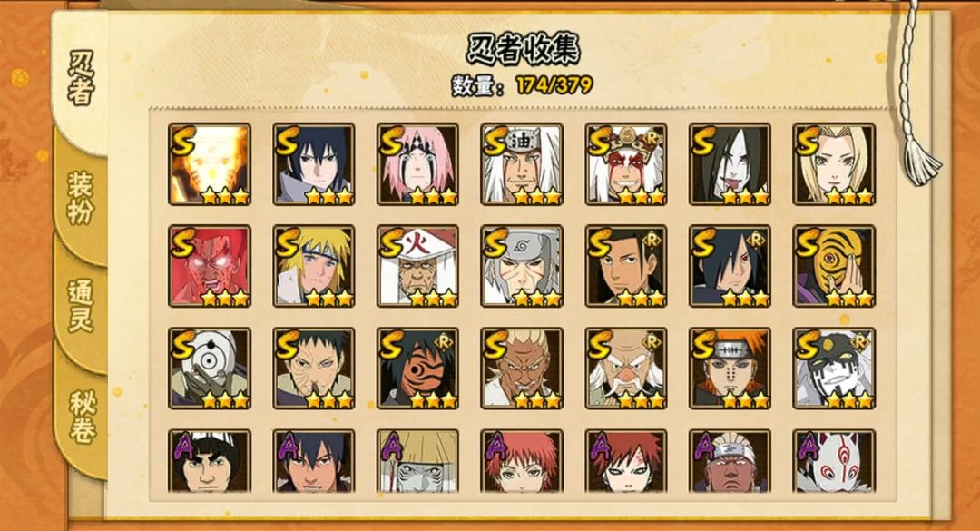Pick pale-faced Orochimaru S-rank portrait

tap(730, 164)
